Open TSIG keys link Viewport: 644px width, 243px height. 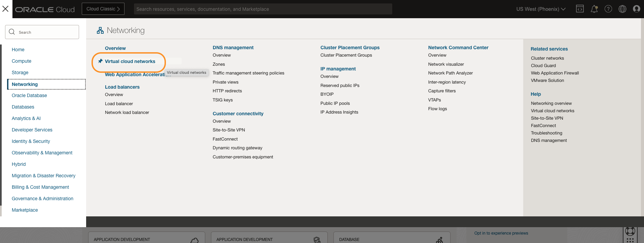point(223,100)
